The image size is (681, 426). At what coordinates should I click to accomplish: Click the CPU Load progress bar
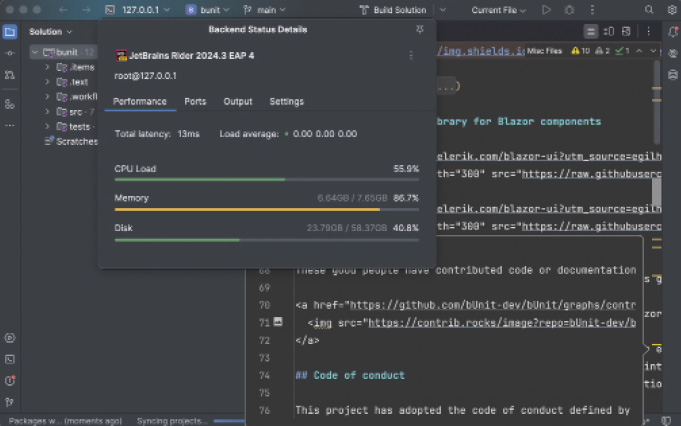267,179
